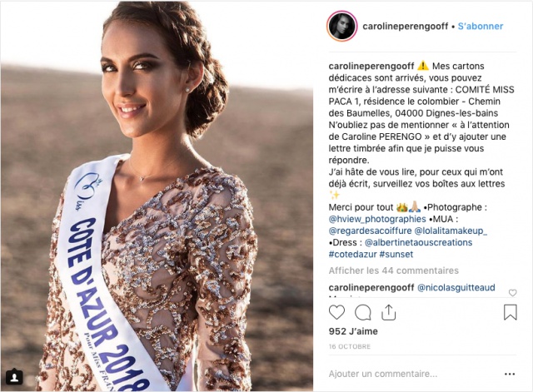Like the post with heart icon
This screenshot has height=392, width=533.
336,312
